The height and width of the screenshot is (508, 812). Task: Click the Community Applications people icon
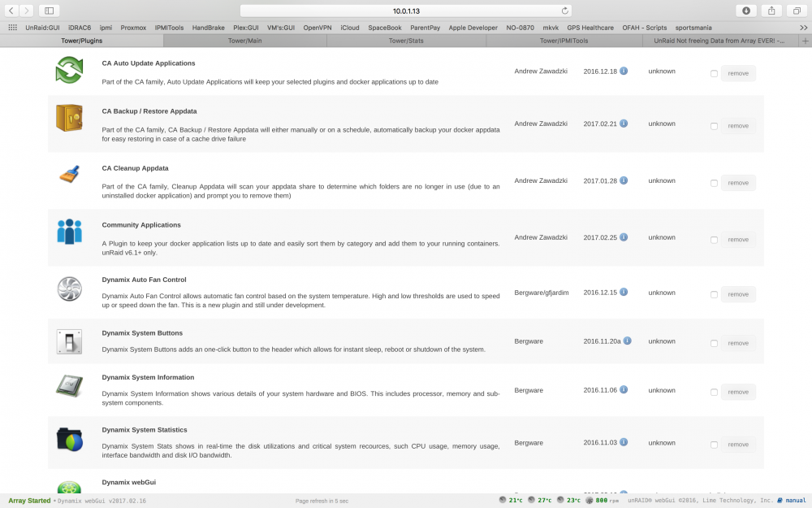(x=69, y=231)
